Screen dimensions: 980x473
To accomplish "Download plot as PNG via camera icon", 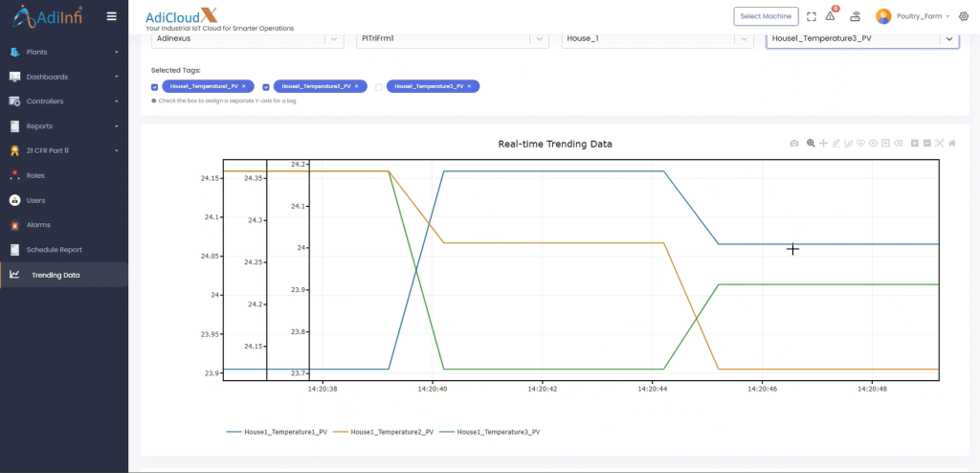I will (794, 144).
